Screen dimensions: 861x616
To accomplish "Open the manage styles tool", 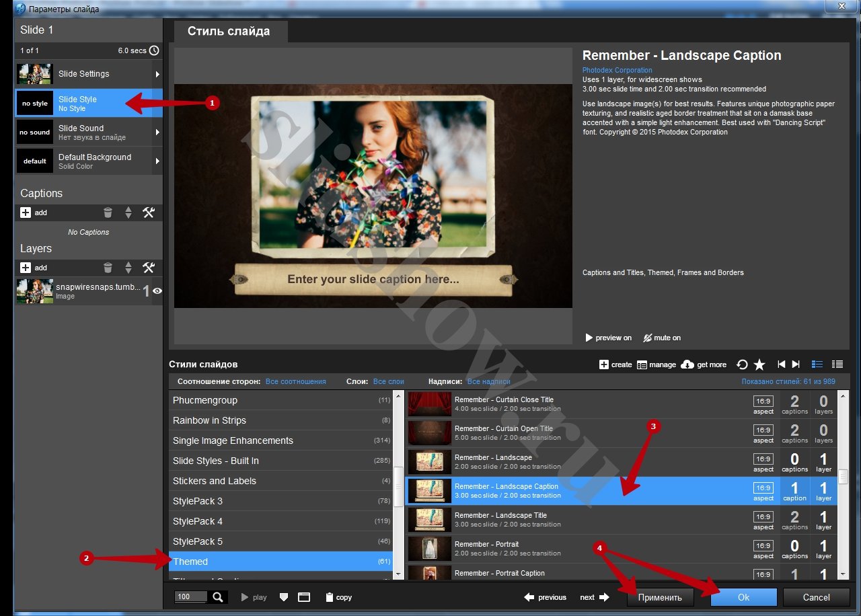I will coord(656,364).
